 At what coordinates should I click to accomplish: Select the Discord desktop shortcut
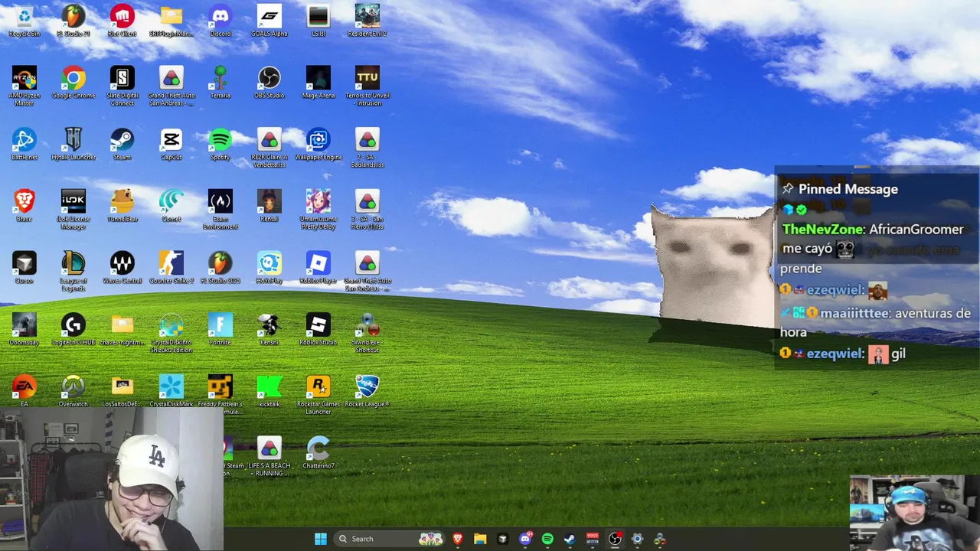(x=220, y=20)
